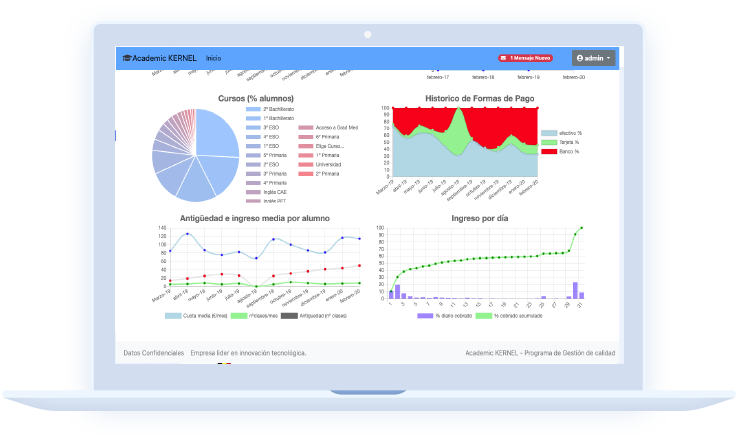The width and height of the screenshot is (737, 441).
Task: Click the % cobrado acumulado legend swatch
Action: pos(484,316)
